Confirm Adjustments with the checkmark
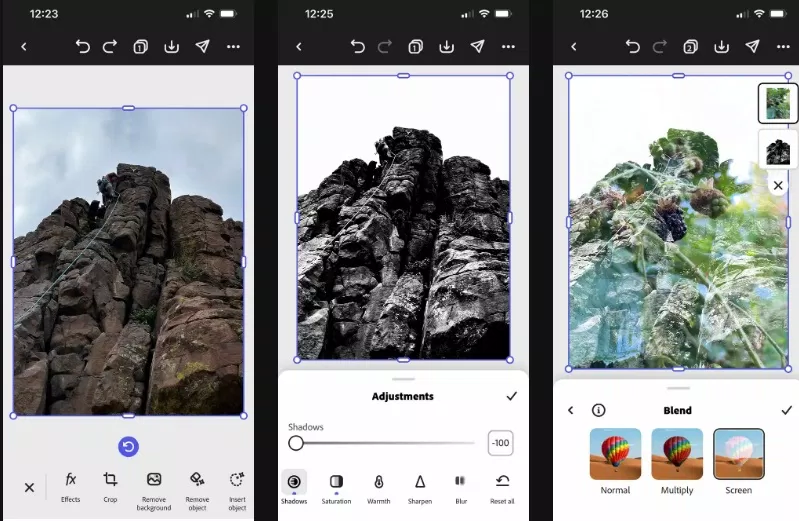 click(x=512, y=396)
